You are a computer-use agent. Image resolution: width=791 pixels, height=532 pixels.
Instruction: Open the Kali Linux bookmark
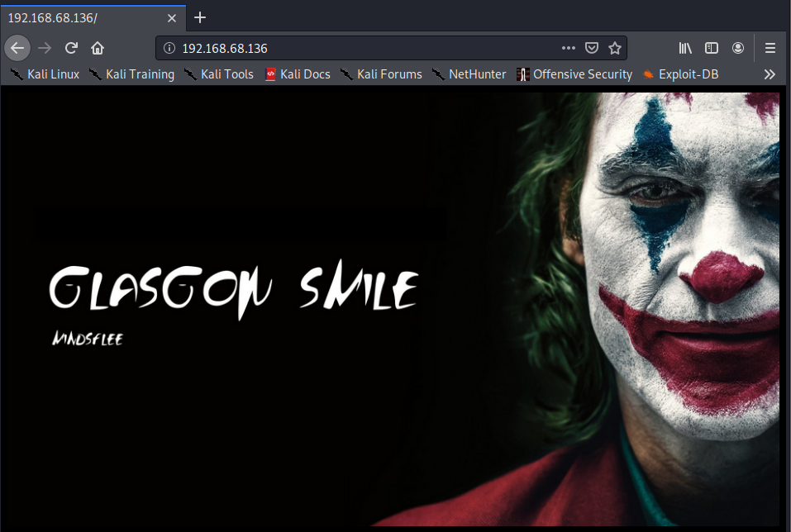45,74
